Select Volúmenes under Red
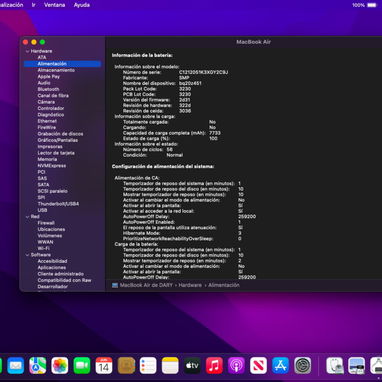This screenshot has height=382, width=382. coord(50,236)
